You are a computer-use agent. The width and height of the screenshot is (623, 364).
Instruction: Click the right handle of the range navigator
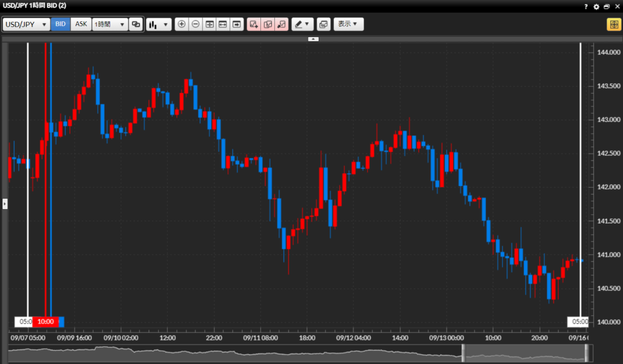coord(586,353)
